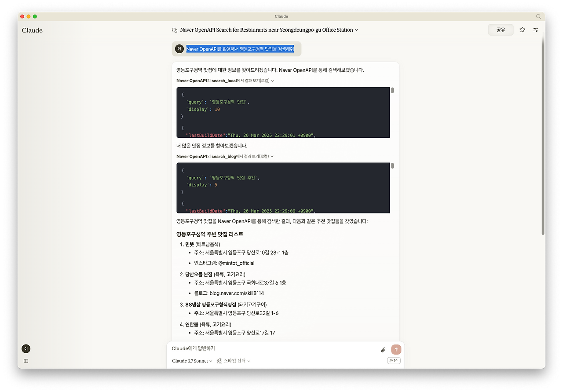The image size is (563, 392).
Task: Click the 공유 share button
Action: [x=501, y=29]
